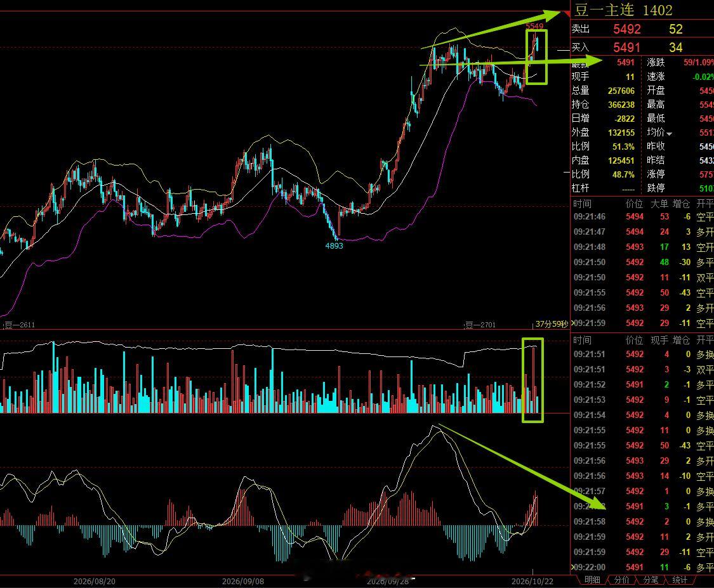Click the 豆一2611 contract marker

point(20,325)
